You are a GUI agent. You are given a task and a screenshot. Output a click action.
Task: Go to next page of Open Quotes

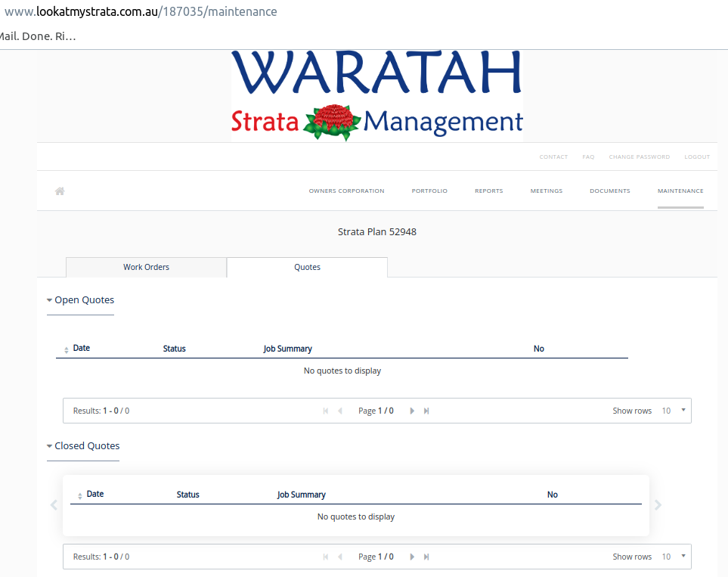(412, 411)
